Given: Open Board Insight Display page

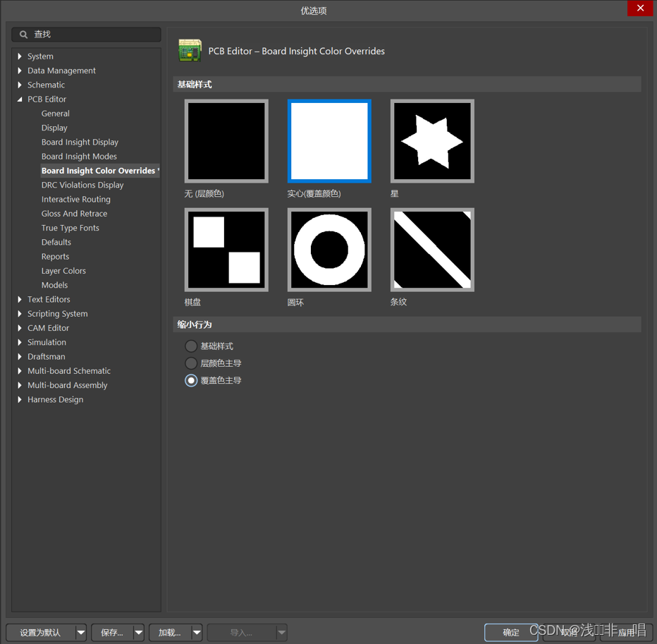Looking at the screenshot, I should click(80, 142).
